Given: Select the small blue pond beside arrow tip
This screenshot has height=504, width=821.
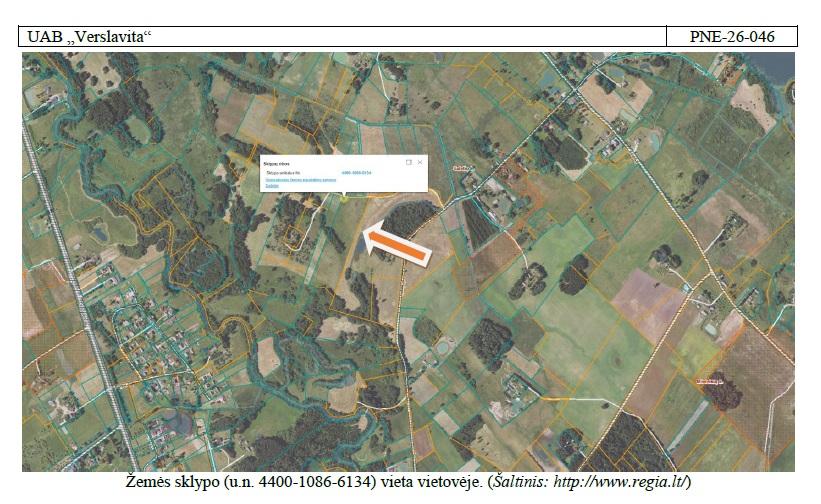Looking at the screenshot, I should (x=361, y=245).
